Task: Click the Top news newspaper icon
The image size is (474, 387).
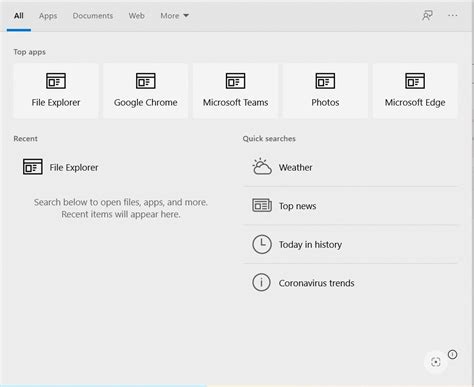Action: pos(262,205)
